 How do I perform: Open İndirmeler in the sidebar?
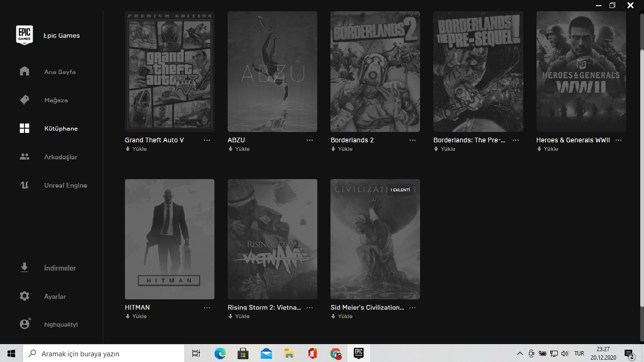click(60, 268)
